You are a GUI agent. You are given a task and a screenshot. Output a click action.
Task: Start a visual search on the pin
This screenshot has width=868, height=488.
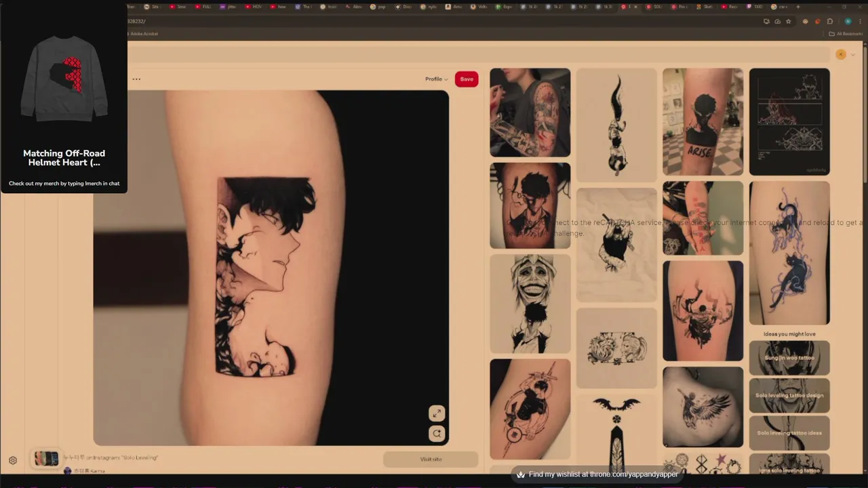[x=437, y=434]
